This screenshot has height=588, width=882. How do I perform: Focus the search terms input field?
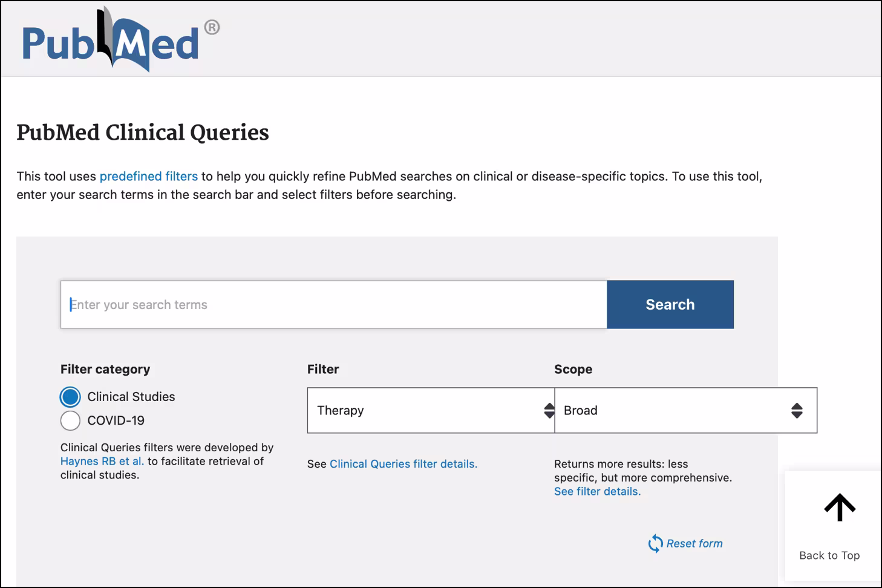coord(333,304)
